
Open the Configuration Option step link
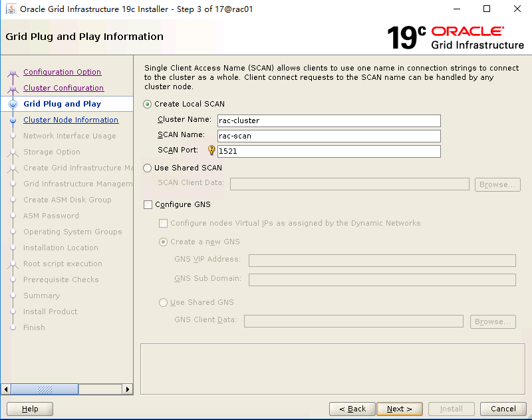[x=62, y=72]
